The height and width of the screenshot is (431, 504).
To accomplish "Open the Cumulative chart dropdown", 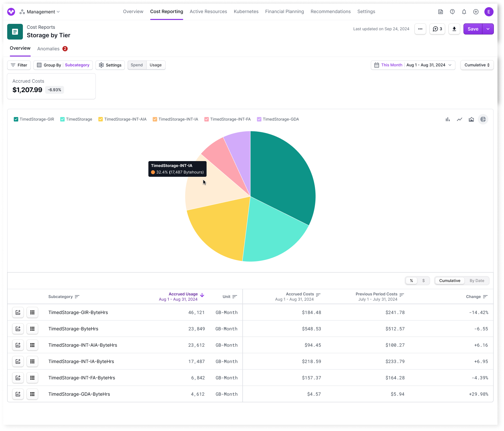I will (477, 65).
